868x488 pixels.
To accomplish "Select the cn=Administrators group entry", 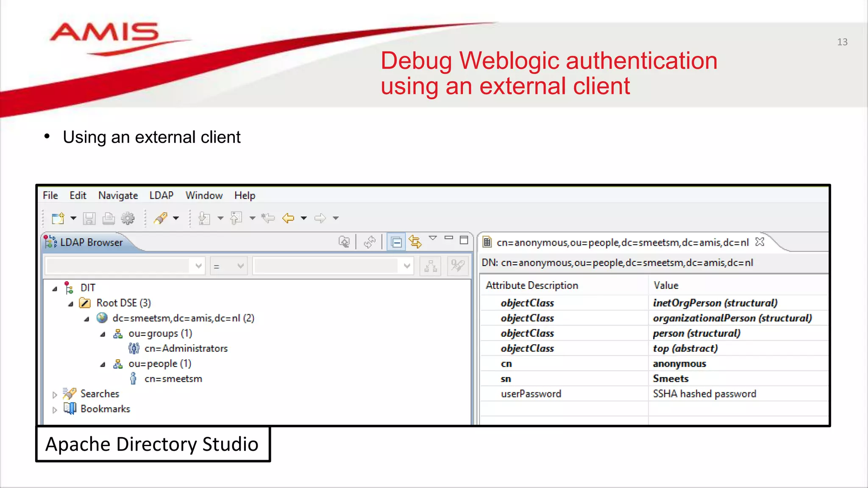I will (186, 348).
